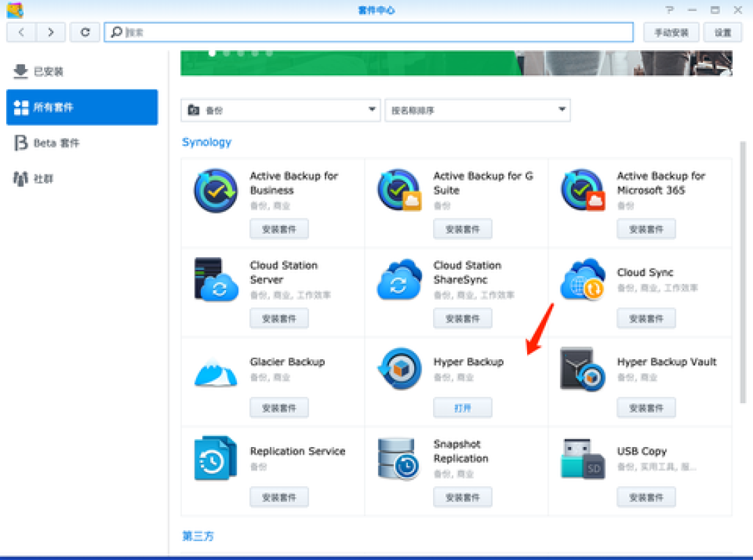Open the Active Backup for Business icon
This screenshot has height=560, width=753.
click(x=215, y=190)
